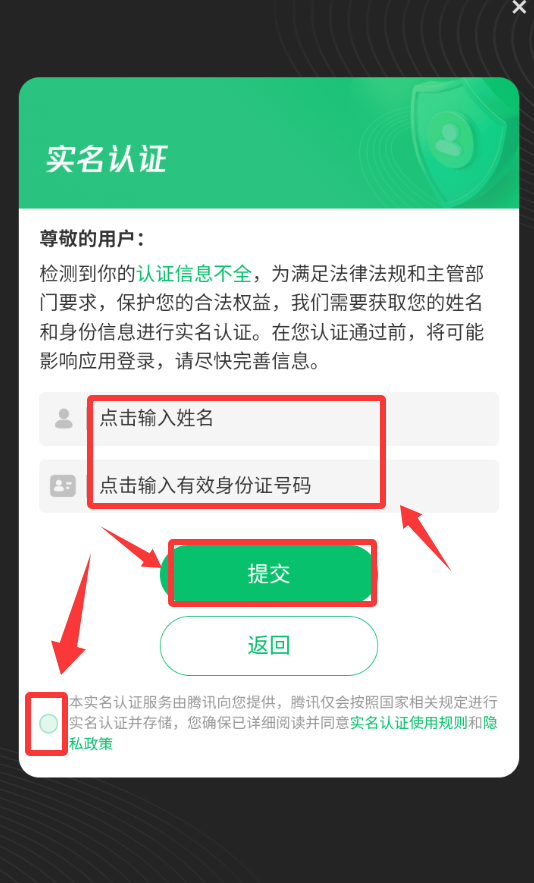Close the dialog with the X icon
The width and height of the screenshot is (534, 883).
tap(519, 7)
